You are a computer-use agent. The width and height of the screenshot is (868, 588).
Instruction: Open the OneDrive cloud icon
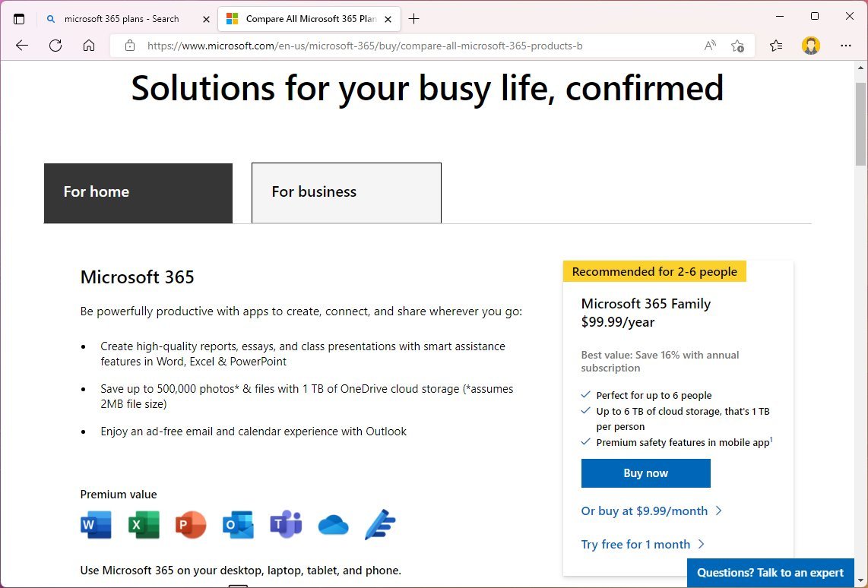(333, 524)
